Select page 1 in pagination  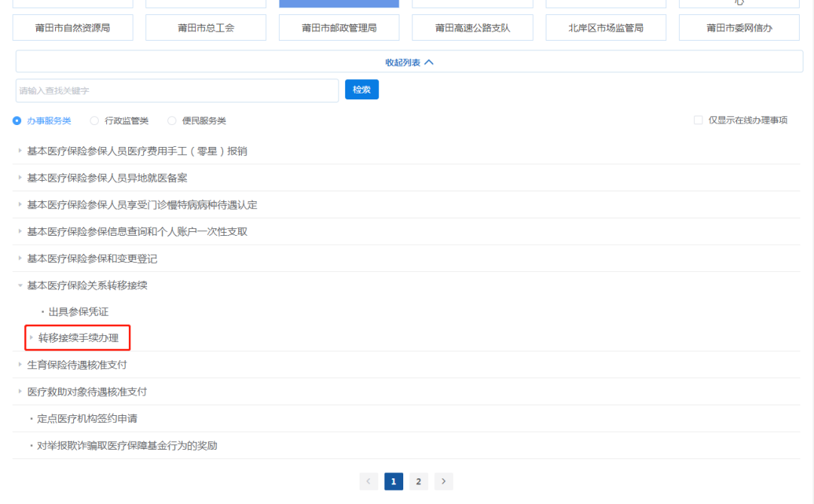point(393,481)
